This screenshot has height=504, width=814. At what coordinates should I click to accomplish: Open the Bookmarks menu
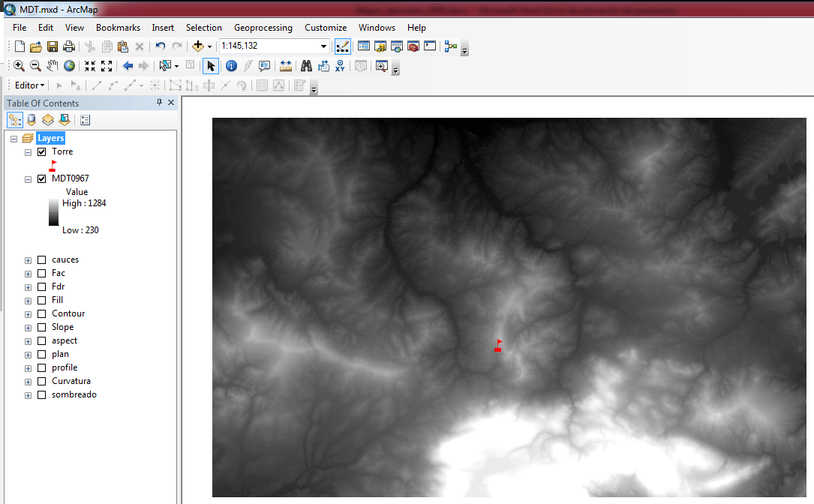tap(118, 28)
